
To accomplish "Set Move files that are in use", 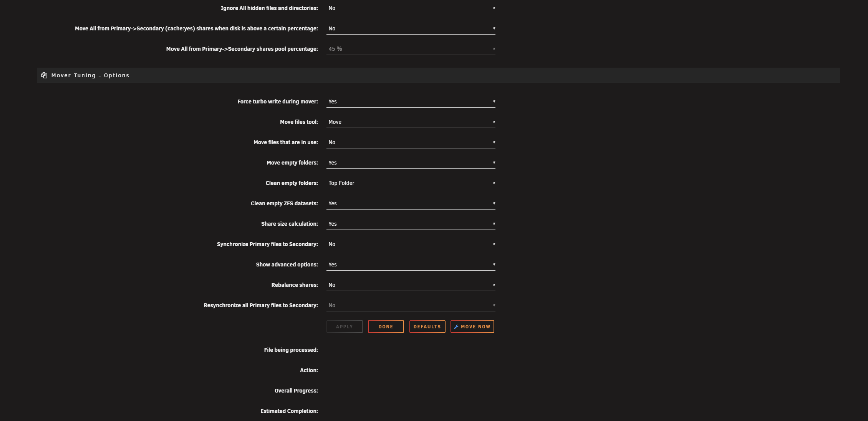I will tap(411, 142).
